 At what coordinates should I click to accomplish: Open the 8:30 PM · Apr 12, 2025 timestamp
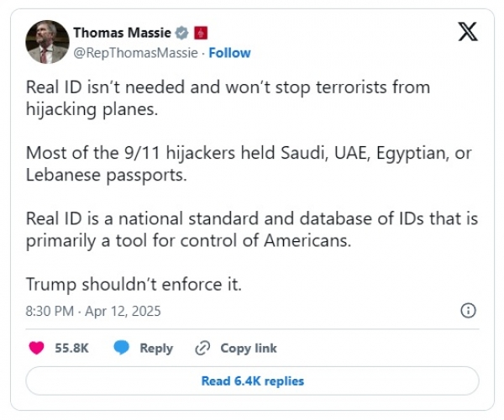93,311
